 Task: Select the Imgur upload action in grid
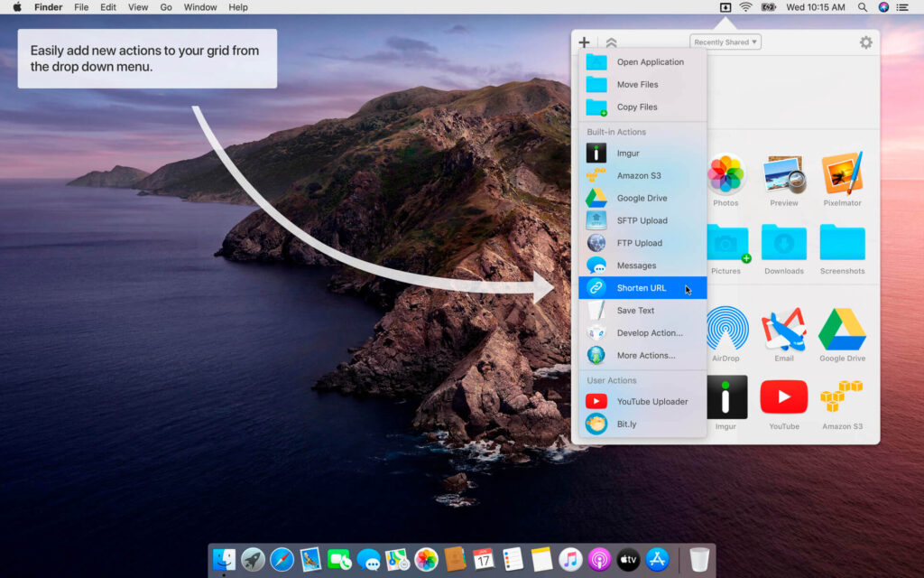point(727,397)
